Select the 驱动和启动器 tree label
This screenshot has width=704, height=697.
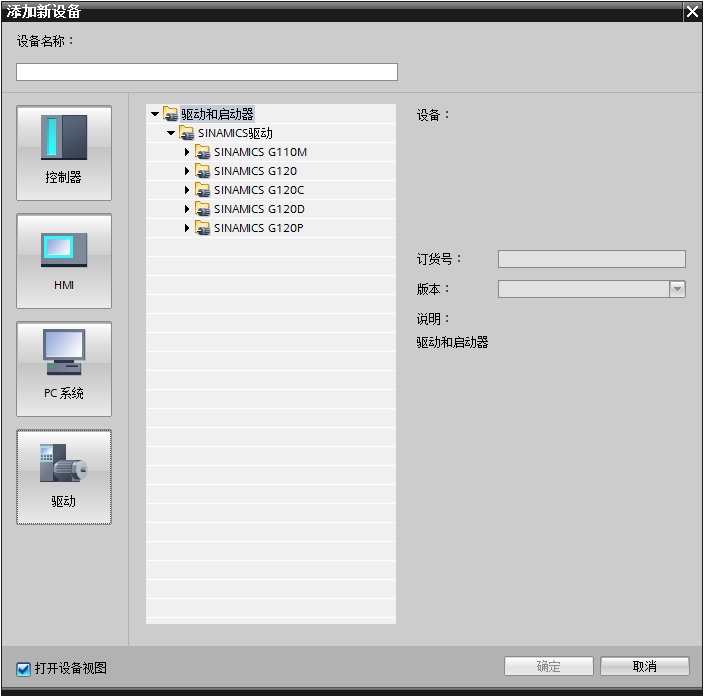click(218, 114)
